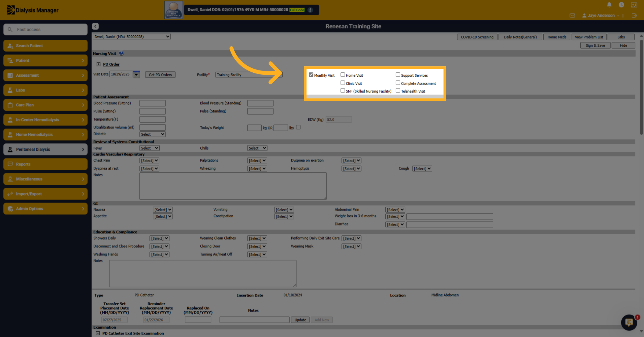
Task: Open the contact card icon
Action: [634, 5]
